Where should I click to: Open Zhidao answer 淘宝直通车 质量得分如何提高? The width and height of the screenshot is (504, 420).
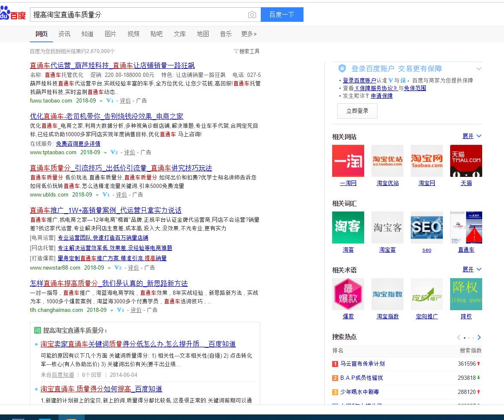tap(101, 389)
